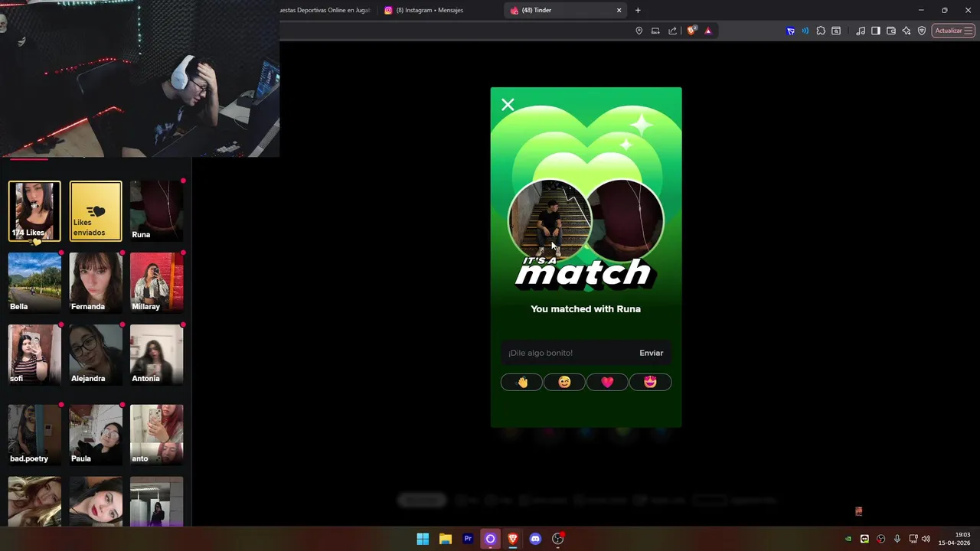980x551 pixels.
Task: Open the match with Fernanda
Action: (x=96, y=283)
